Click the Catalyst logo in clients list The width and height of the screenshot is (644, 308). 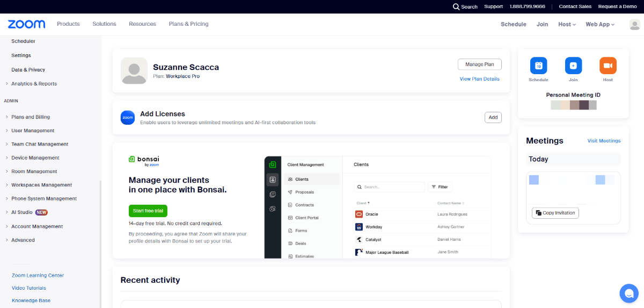pos(359,239)
